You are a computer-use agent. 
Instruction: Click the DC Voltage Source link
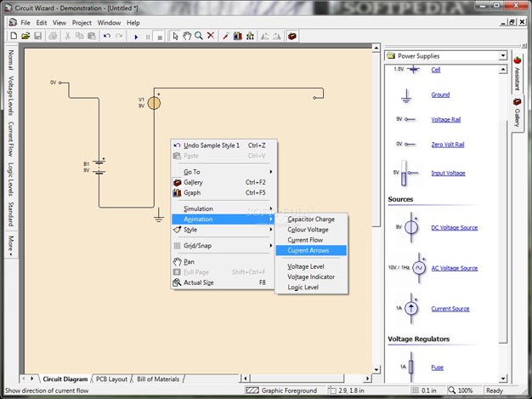click(x=455, y=228)
